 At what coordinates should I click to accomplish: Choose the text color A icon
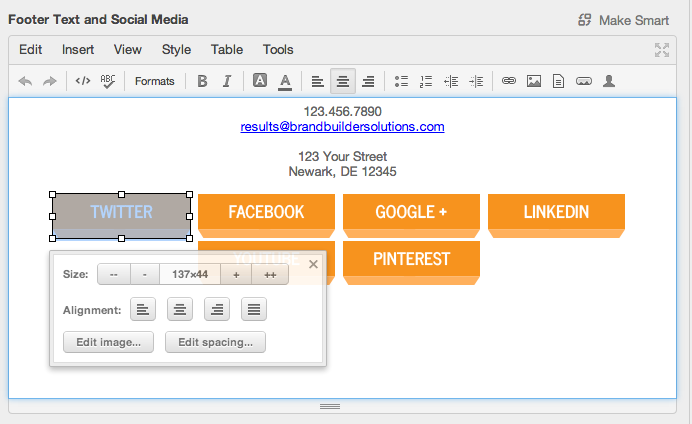pos(285,82)
